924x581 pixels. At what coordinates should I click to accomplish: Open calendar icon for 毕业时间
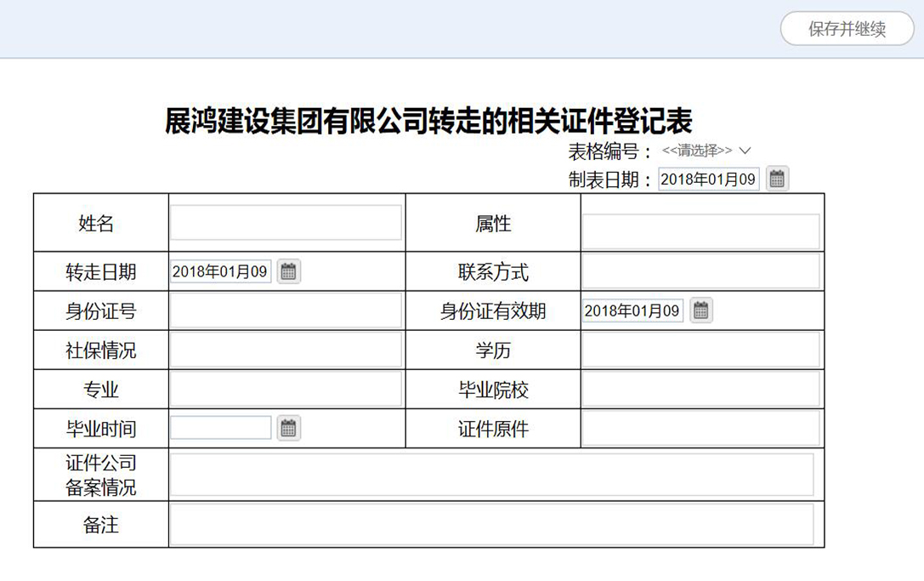pos(289,428)
